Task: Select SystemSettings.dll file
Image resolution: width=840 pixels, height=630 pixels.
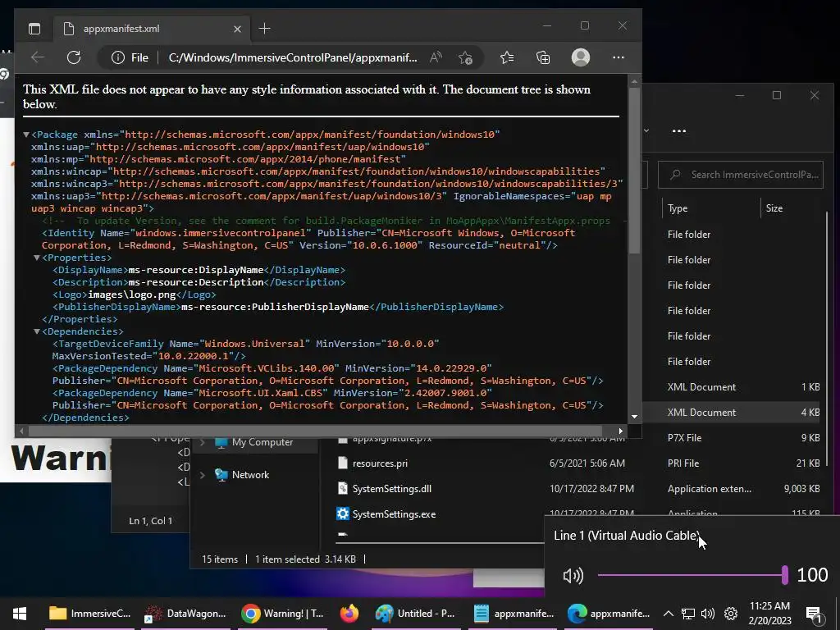Action: tap(391, 489)
